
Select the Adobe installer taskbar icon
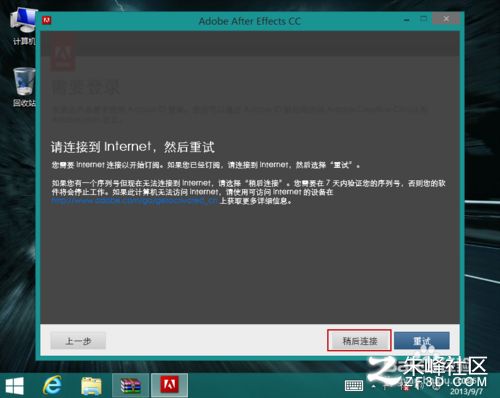169,385
